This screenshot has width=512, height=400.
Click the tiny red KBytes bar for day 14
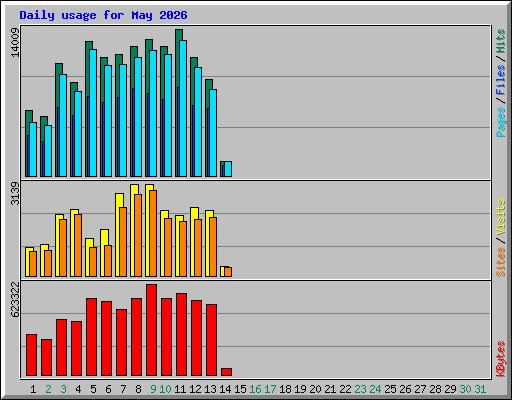pyautogui.click(x=226, y=372)
